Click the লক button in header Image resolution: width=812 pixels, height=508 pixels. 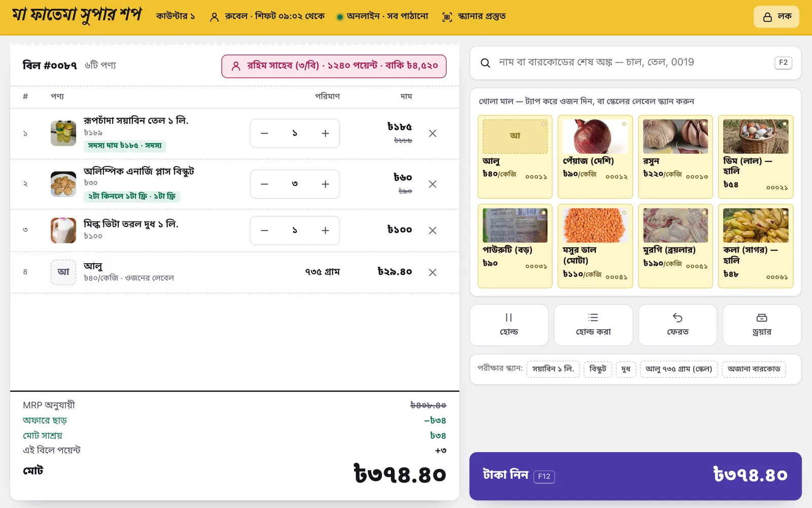[776, 17]
